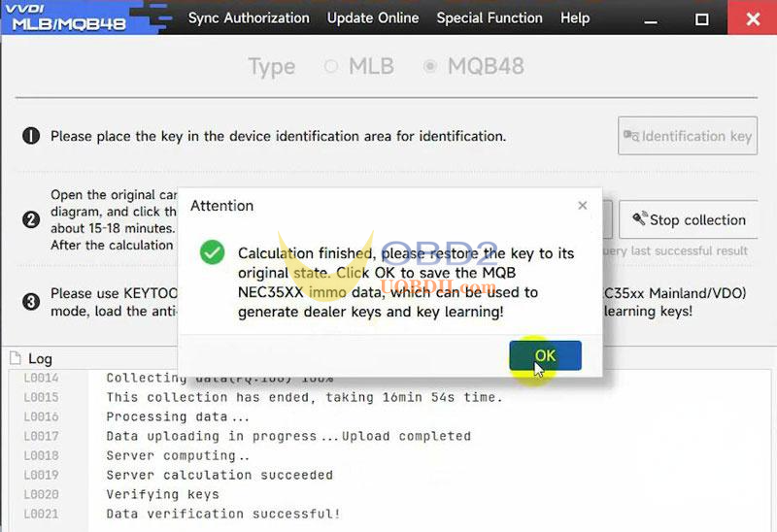Click the log line number L0021
This screenshot has height=532, width=777.
[41, 514]
